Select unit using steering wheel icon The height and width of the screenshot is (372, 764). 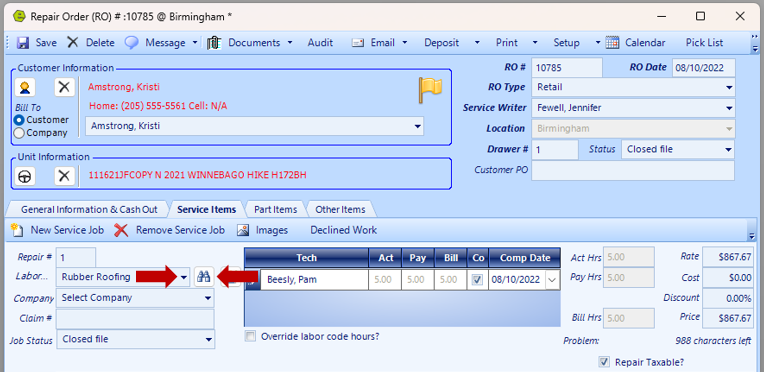pyautogui.click(x=25, y=176)
